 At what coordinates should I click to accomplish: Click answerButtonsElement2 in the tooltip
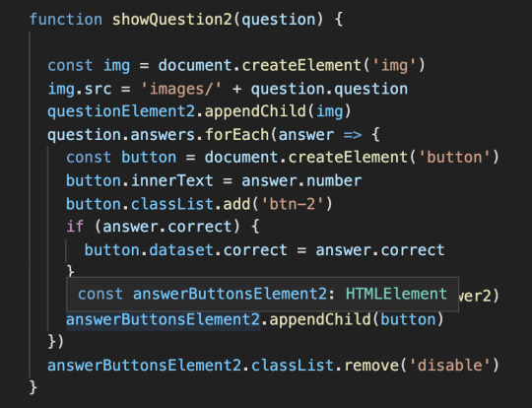(x=230, y=294)
